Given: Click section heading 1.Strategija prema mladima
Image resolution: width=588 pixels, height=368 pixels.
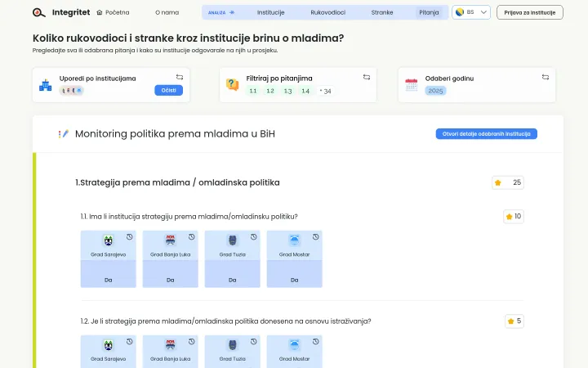Looking at the screenshot, I should [177, 182].
